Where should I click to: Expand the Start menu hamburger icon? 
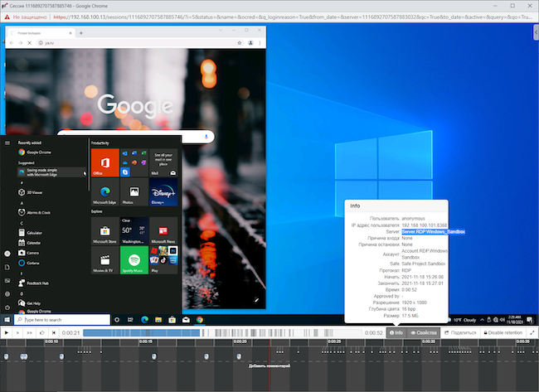[7, 143]
